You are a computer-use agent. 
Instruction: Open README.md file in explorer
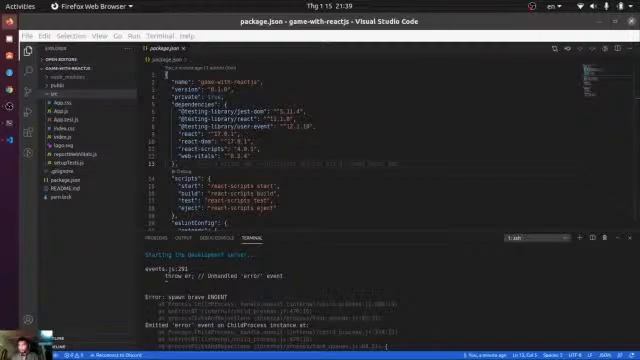[65, 189]
